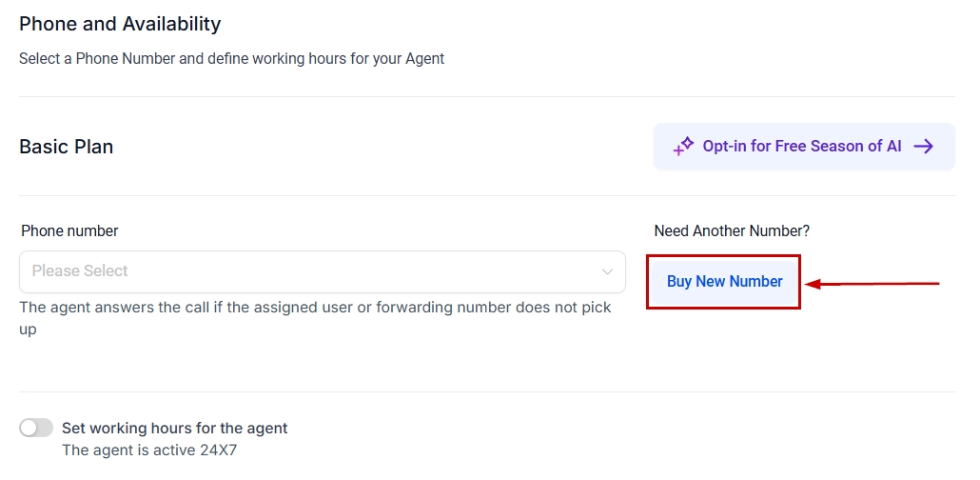Click the sparkle icon on Opt-in button
The image size is (980, 480).
684,146
